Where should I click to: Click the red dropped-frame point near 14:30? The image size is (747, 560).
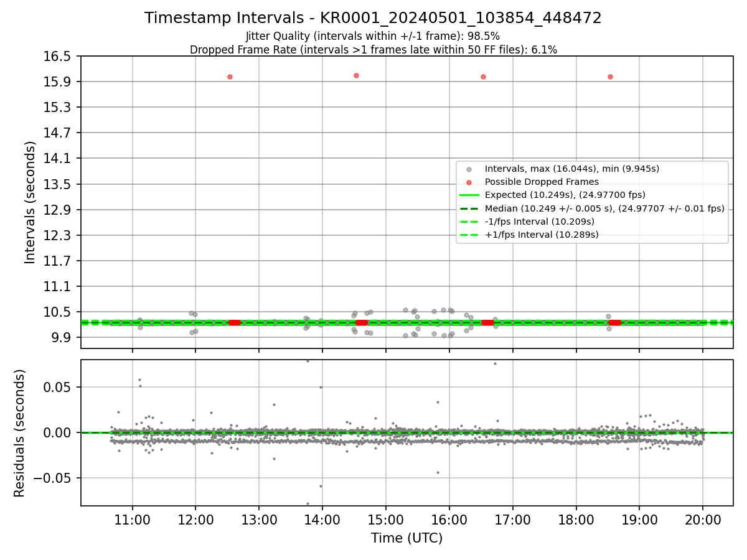pyautogui.click(x=356, y=75)
